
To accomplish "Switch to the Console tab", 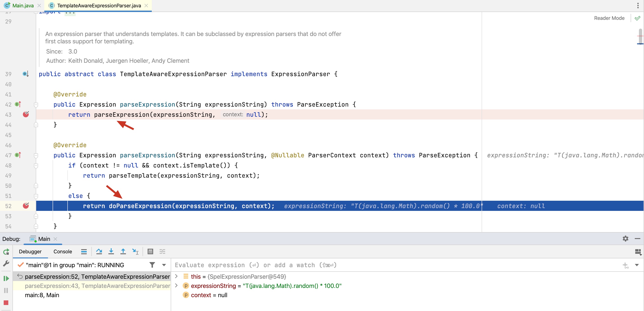I will (x=63, y=251).
